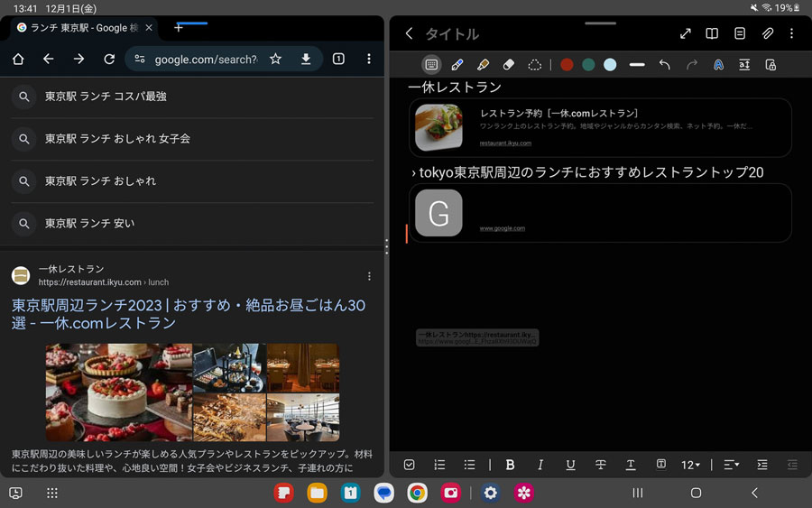The image size is (812, 508).
Task: Attach a file to the note
Action: tap(768, 33)
